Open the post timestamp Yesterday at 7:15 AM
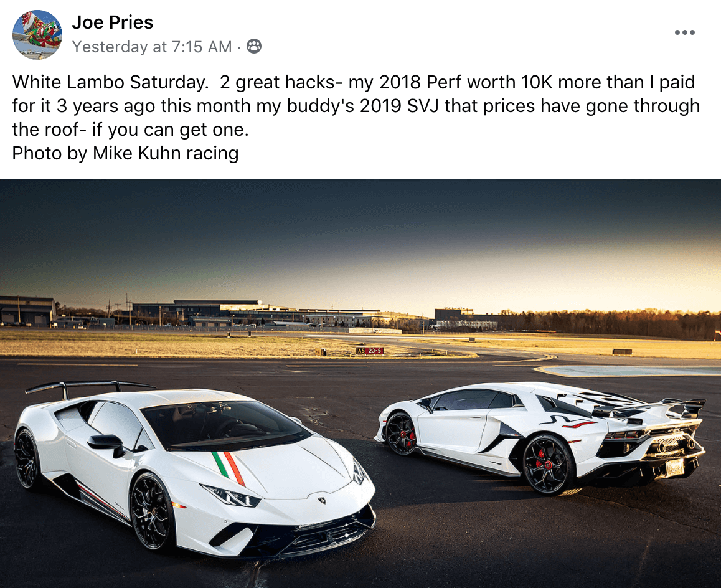This screenshot has height=588, width=721. 151,47
